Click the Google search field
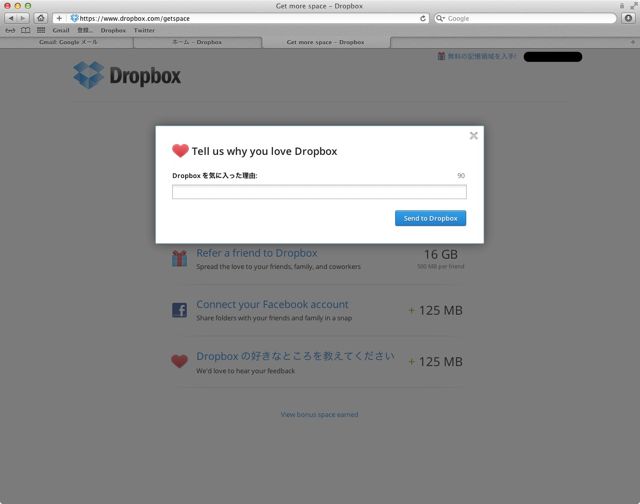640x504 pixels. pos(525,18)
